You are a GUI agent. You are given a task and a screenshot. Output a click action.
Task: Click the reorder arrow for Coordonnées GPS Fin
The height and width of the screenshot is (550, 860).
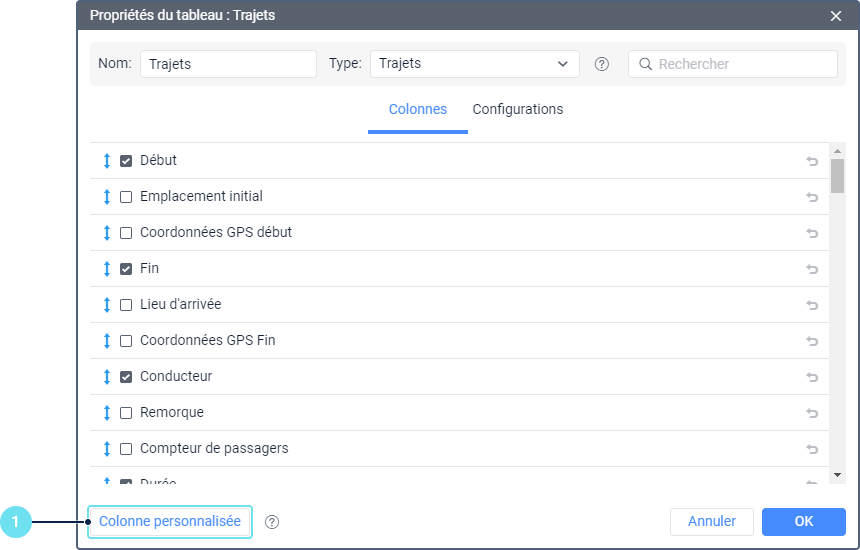(107, 341)
